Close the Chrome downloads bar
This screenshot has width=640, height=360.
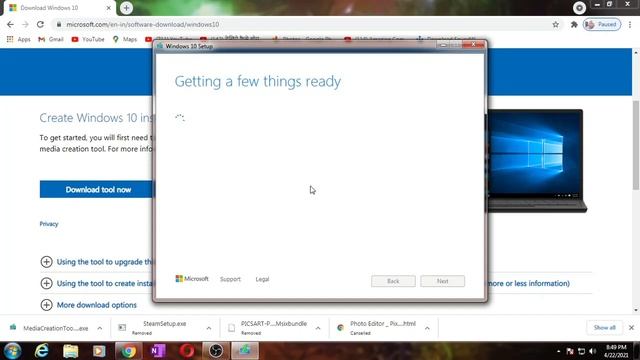point(631,328)
